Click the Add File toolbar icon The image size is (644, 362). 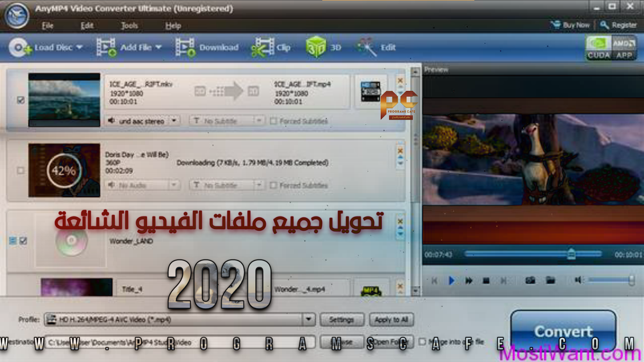click(106, 47)
